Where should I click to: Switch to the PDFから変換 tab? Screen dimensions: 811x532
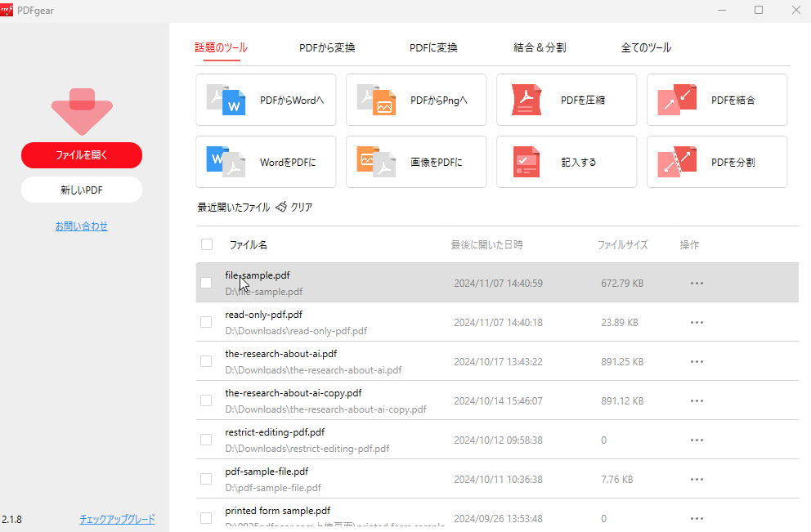pos(327,48)
